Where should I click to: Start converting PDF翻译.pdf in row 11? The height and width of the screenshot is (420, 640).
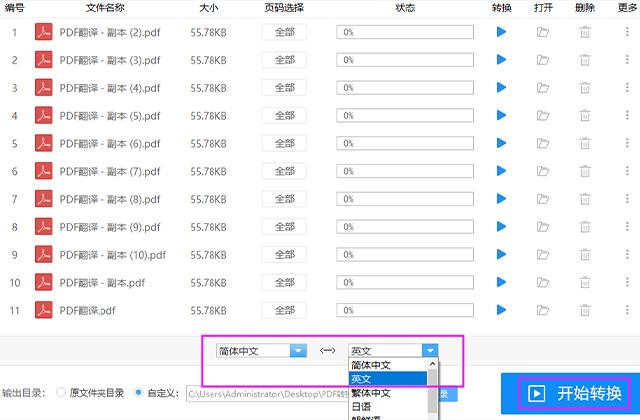click(x=501, y=310)
